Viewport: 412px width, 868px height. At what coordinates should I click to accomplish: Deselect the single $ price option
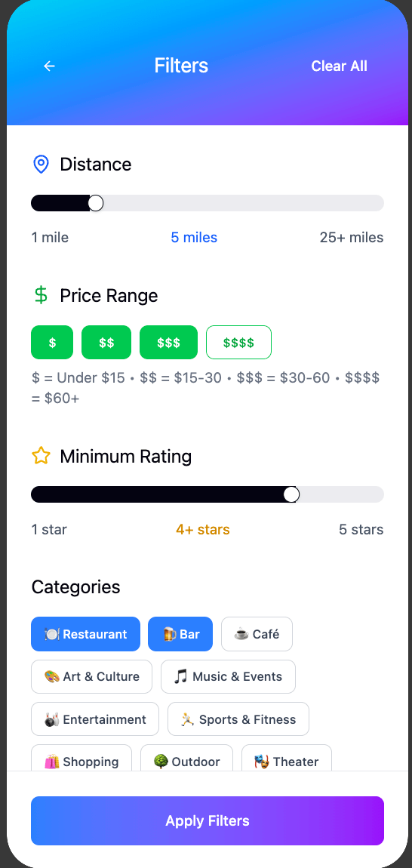click(52, 343)
